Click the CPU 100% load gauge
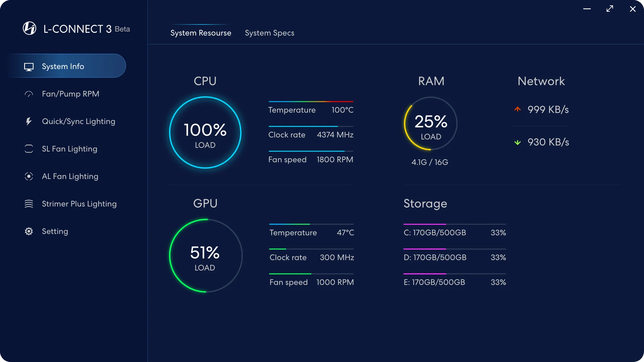The width and height of the screenshot is (644, 362). (205, 132)
